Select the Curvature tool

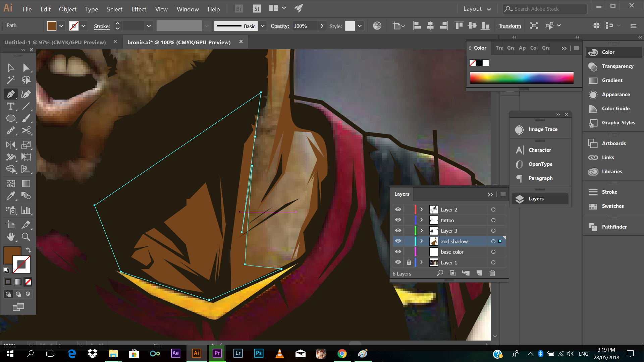coord(26,94)
